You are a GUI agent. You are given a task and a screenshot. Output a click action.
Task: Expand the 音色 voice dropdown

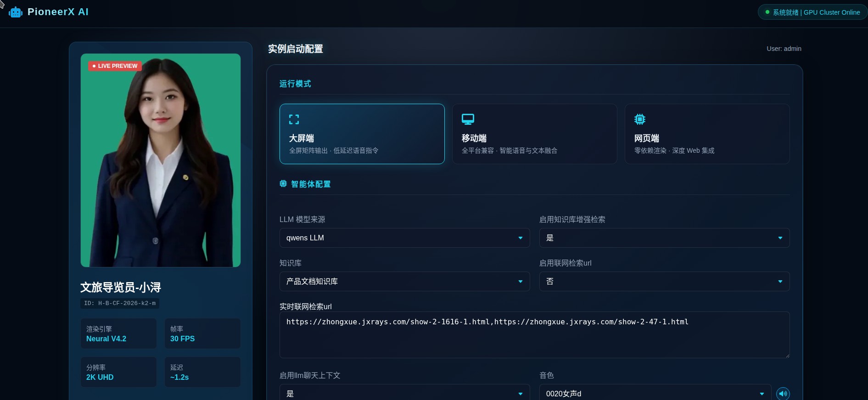655,393
